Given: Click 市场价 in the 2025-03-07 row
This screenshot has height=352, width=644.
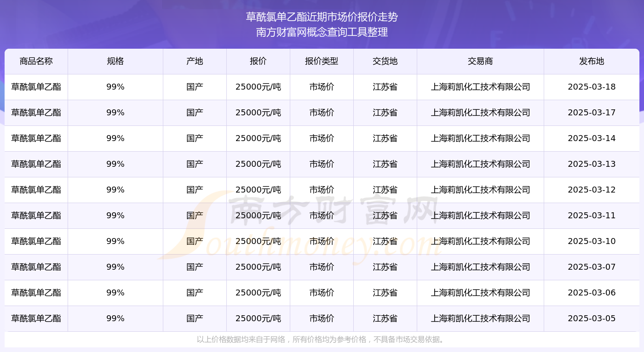Looking at the screenshot, I should coord(322,267).
